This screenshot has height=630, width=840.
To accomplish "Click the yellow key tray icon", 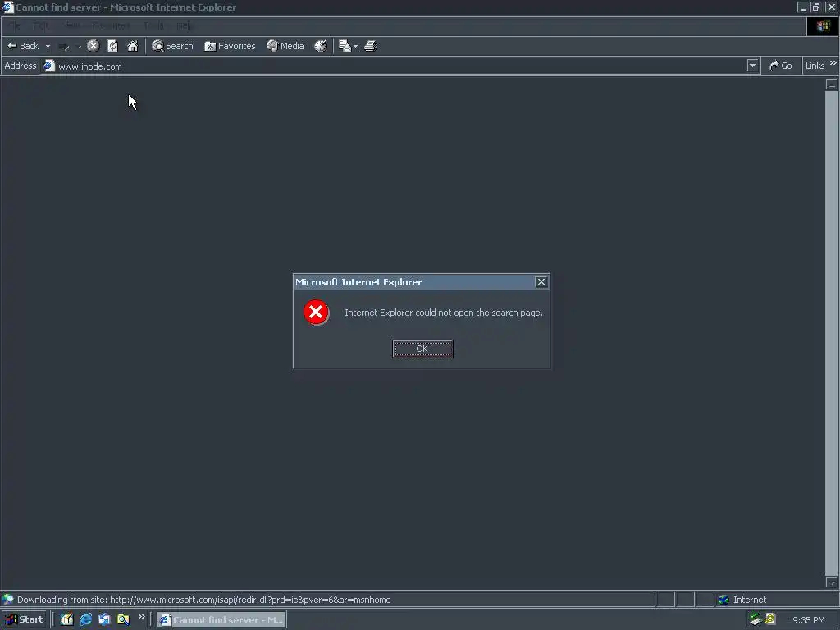I will tap(770, 619).
